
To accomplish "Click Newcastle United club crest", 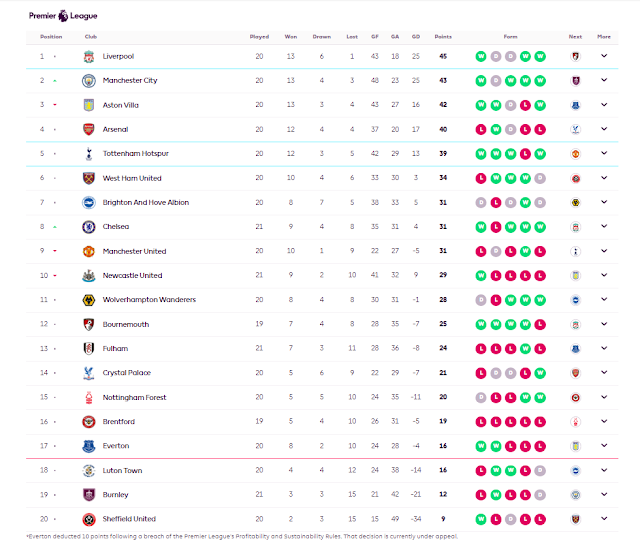I will tap(89, 276).
